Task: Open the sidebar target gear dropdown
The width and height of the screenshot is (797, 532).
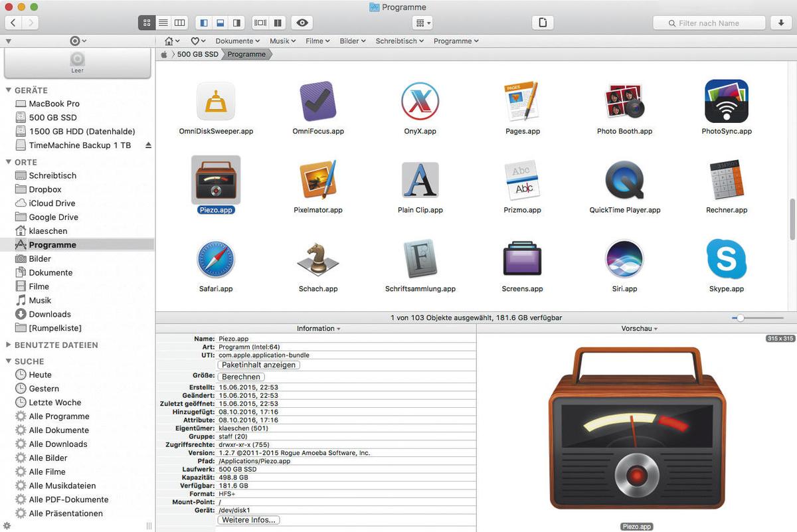Action: click(x=78, y=41)
